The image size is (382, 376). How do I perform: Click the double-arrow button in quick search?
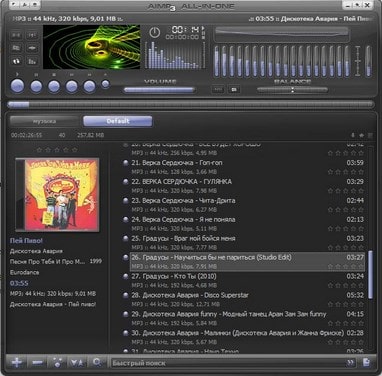(350, 363)
